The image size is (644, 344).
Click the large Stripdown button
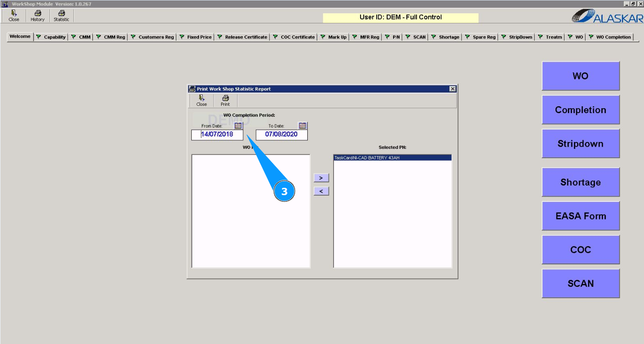(x=581, y=144)
